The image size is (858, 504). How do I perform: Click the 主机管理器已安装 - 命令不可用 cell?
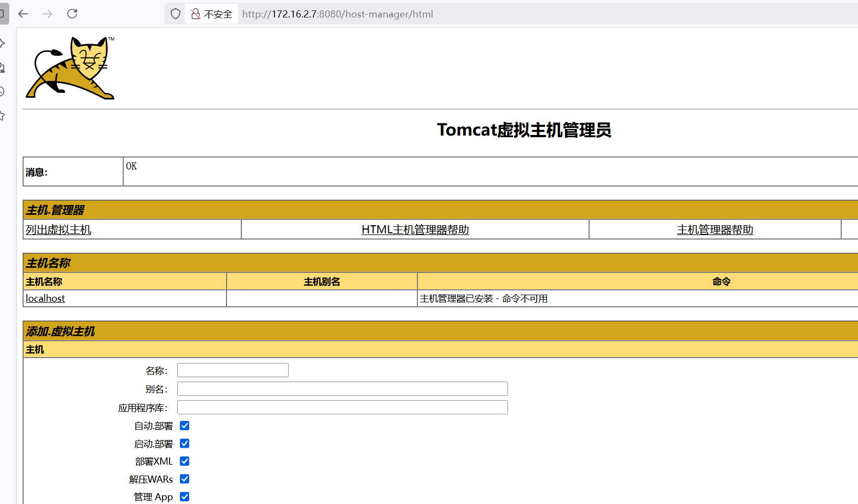pos(637,298)
